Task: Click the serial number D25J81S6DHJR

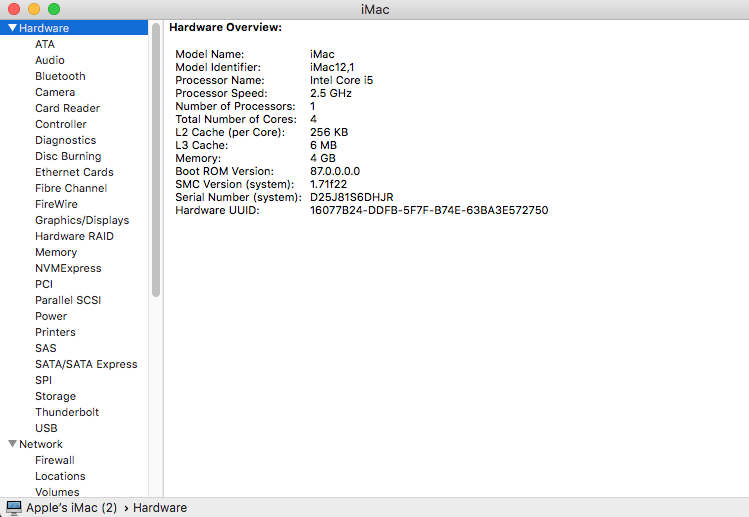Action: point(352,197)
